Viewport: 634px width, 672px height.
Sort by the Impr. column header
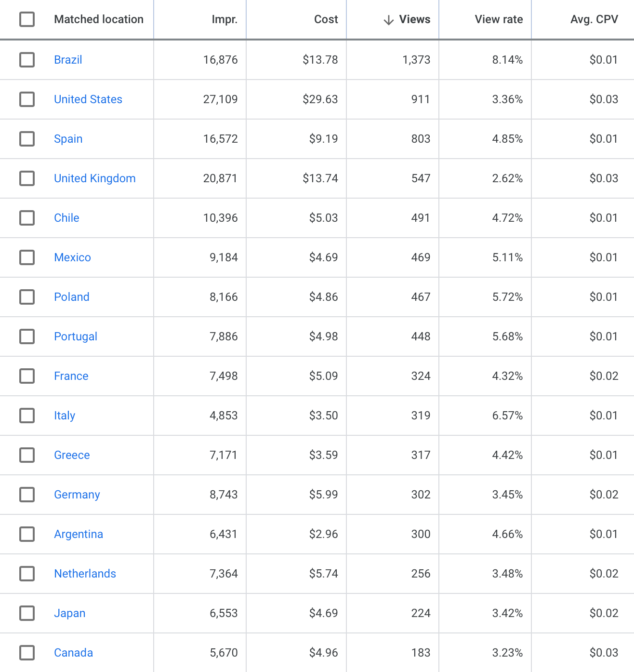[225, 19]
